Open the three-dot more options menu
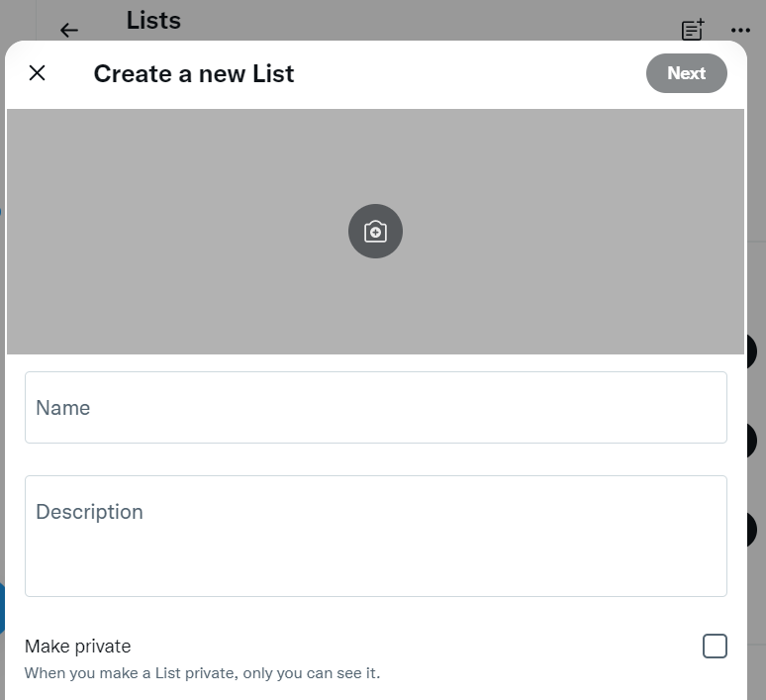 pyautogui.click(x=740, y=31)
